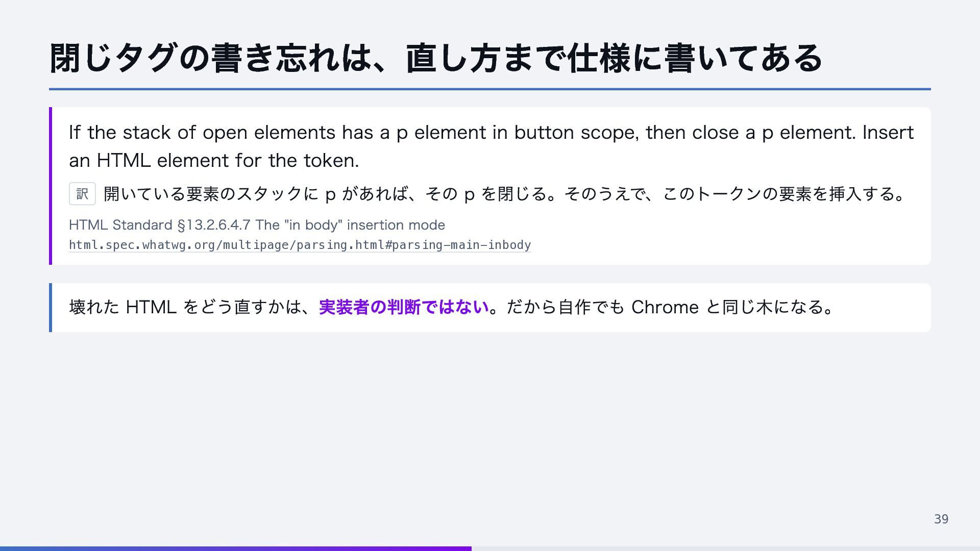Click the slide title heading text
This screenshot has height=551, width=980.
436,58
